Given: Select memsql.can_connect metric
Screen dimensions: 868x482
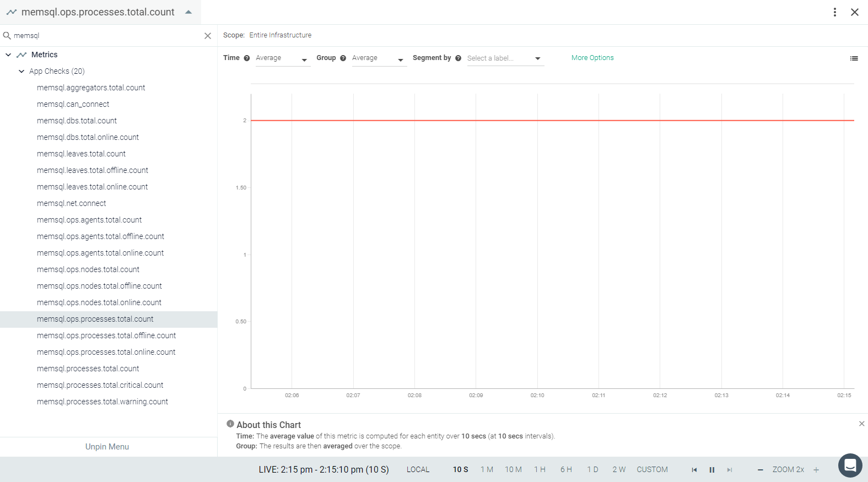Looking at the screenshot, I should point(73,104).
